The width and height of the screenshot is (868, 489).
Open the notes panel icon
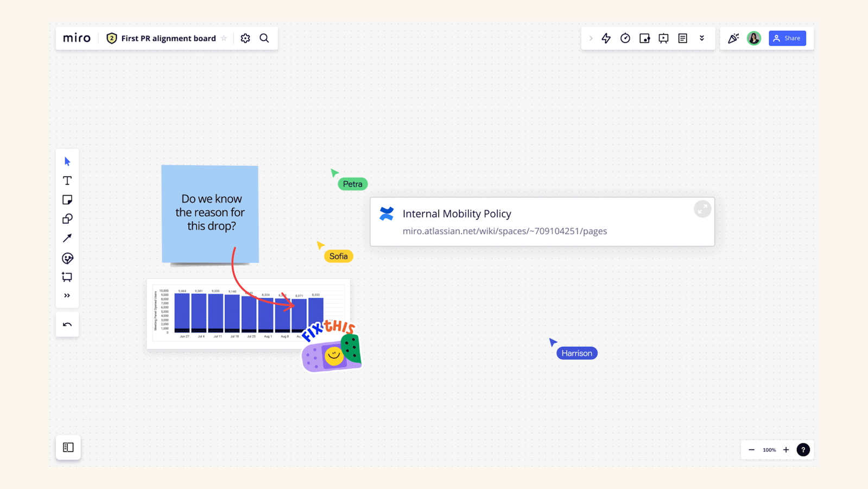(682, 38)
